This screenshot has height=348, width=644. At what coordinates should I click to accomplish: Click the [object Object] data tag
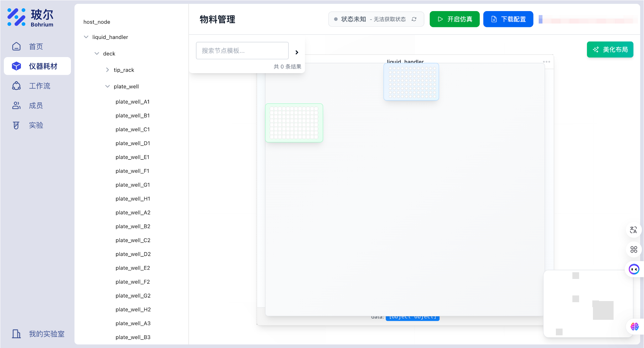(x=412, y=316)
